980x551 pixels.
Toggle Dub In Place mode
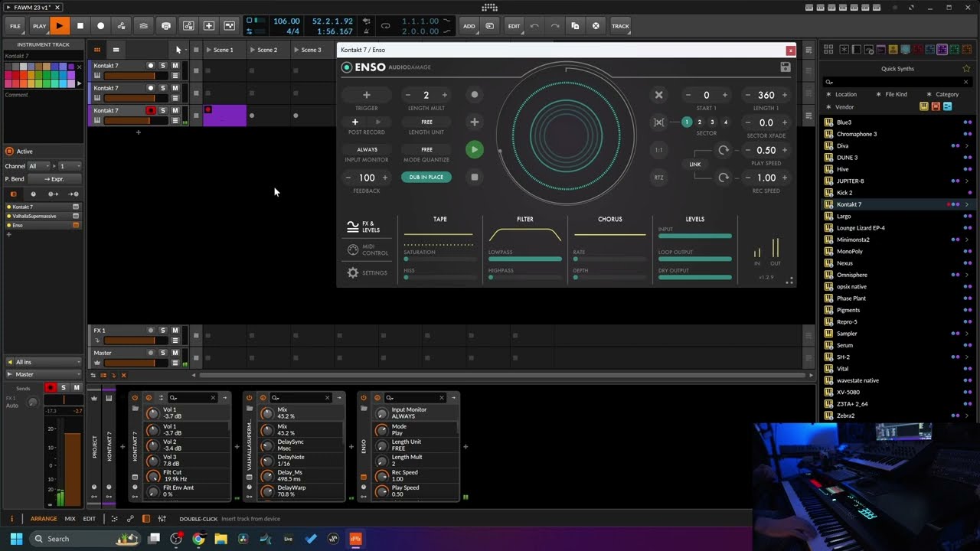point(426,177)
